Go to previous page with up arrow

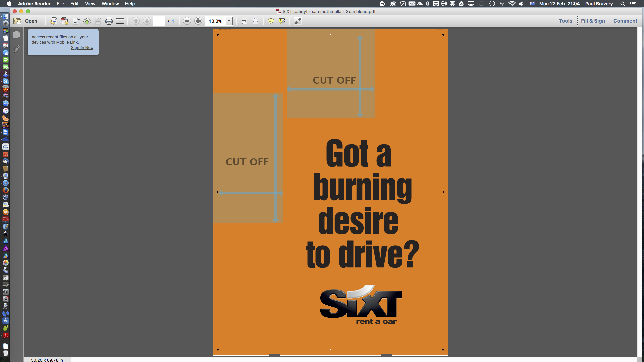136,21
